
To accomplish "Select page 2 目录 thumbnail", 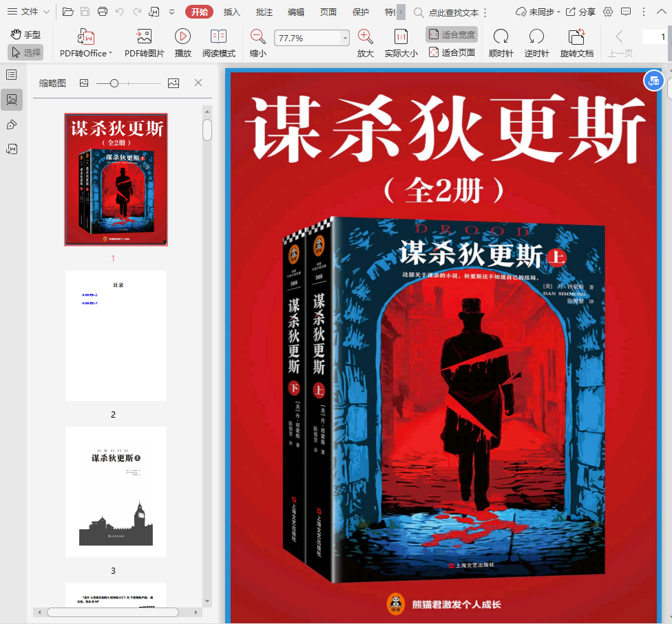I will pyautogui.click(x=116, y=335).
